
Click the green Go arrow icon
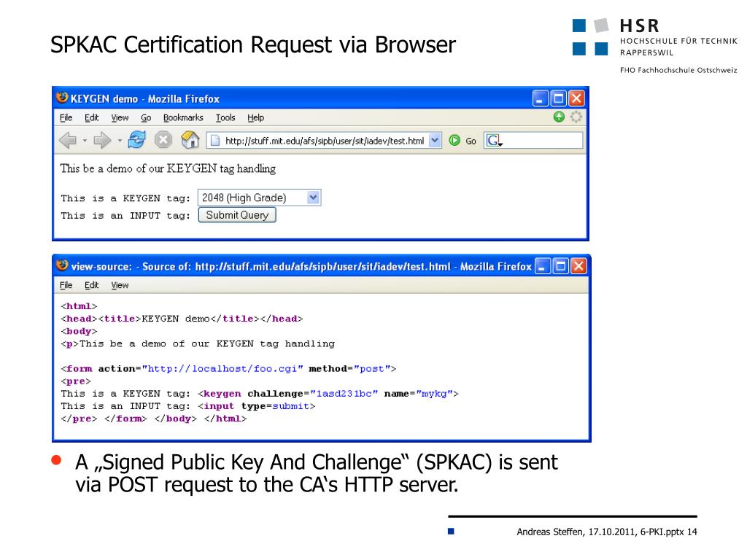point(455,141)
